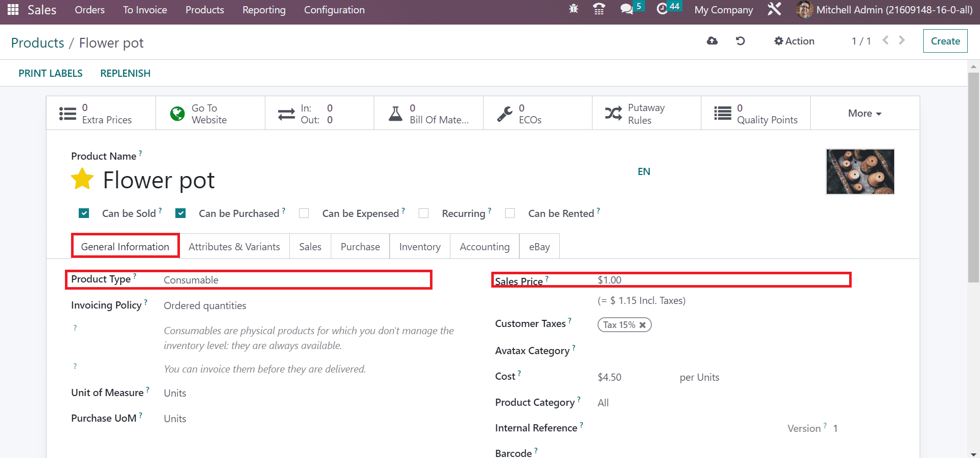The height and width of the screenshot is (458, 980).
Task: Go back via Products breadcrumb
Action: (37, 43)
